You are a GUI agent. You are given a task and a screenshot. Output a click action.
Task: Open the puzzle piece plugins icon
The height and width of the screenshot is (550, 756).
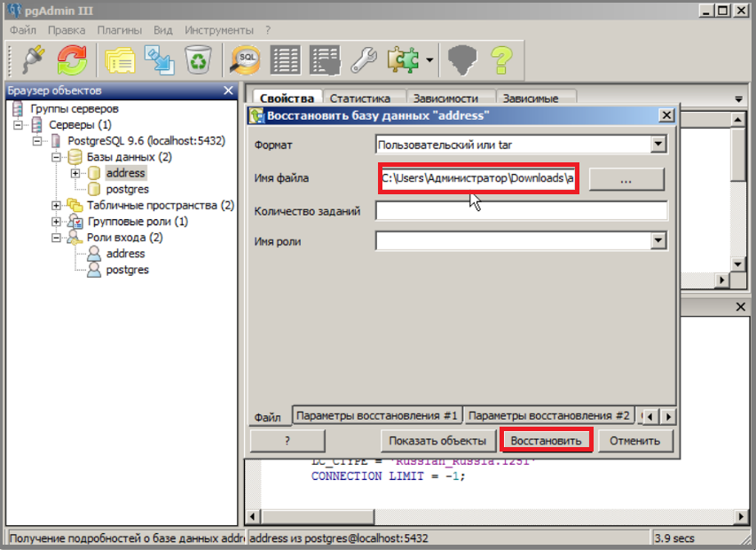(x=403, y=59)
